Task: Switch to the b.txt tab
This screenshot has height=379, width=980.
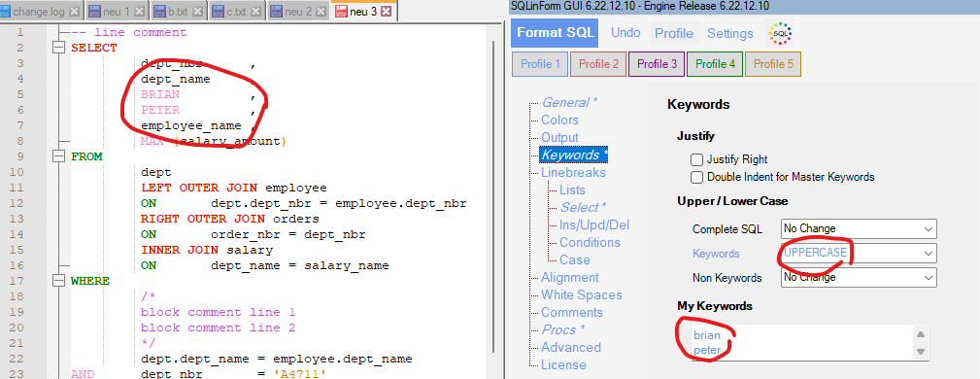Action: click(x=178, y=12)
